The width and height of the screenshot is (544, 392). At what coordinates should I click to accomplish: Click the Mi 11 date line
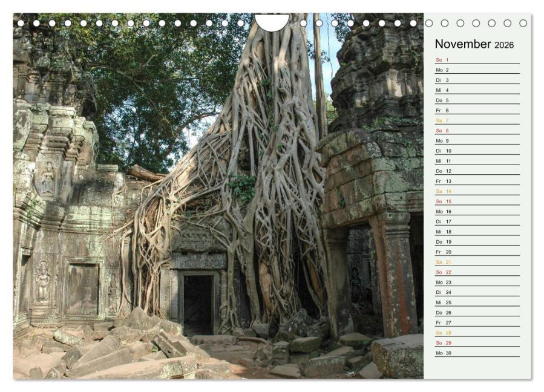tap(477, 161)
